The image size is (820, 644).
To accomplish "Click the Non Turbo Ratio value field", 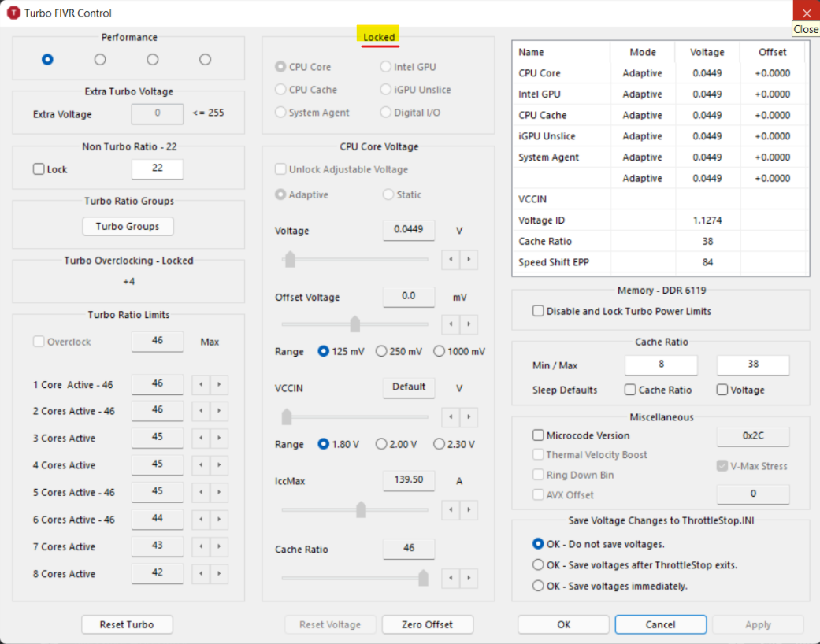I will tap(158, 168).
